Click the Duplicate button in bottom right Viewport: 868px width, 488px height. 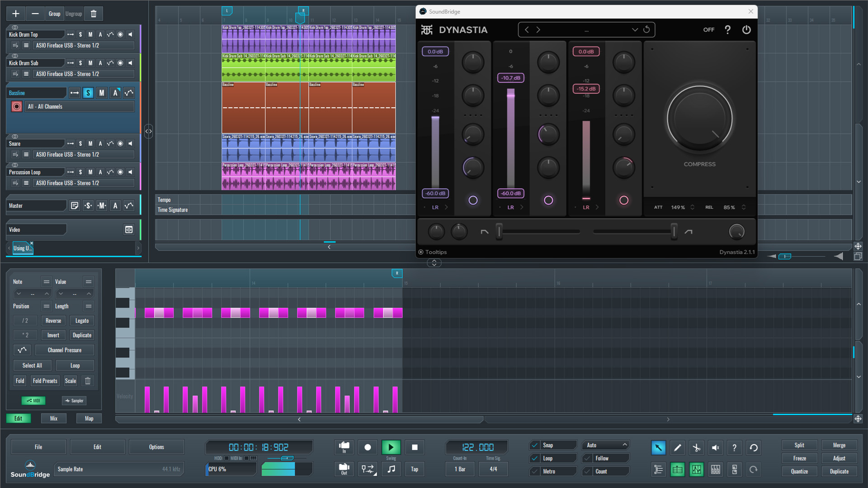point(839,471)
